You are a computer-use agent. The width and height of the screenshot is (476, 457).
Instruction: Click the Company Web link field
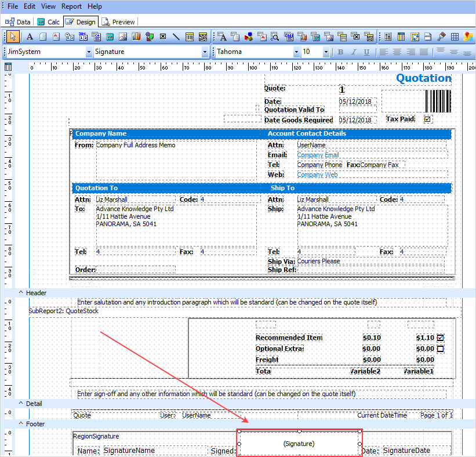tap(317, 175)
